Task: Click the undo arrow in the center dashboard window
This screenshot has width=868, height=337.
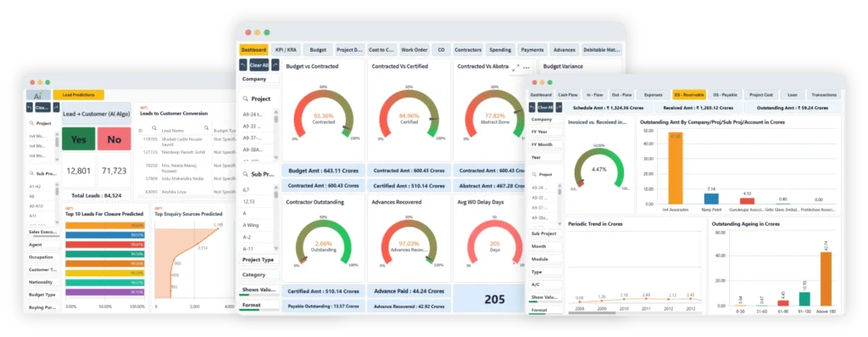Action: [243, 65]
